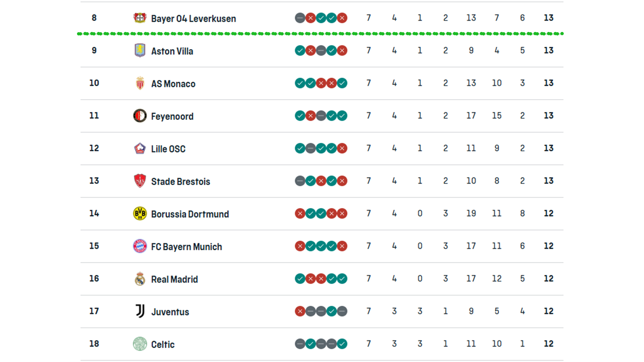Click Celtic's last green win form indicator
This screenshot has width=644, height=362.
coord(342,344)
